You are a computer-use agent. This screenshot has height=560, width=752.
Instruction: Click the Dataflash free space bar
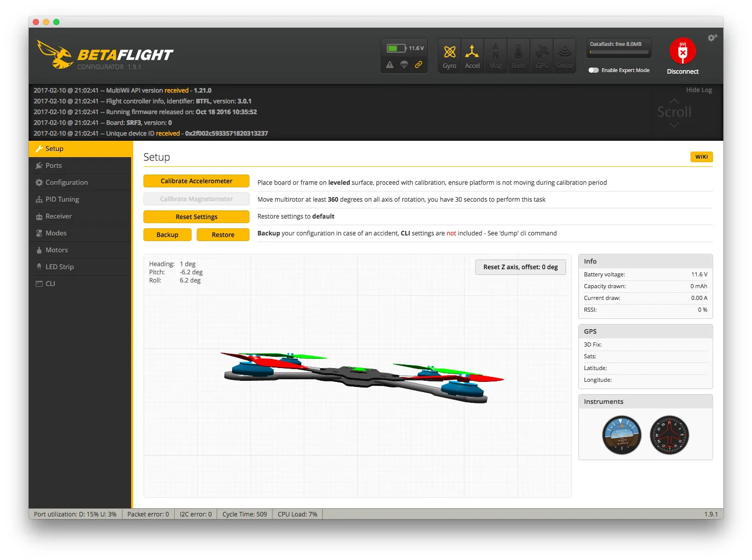coord(619,52)
